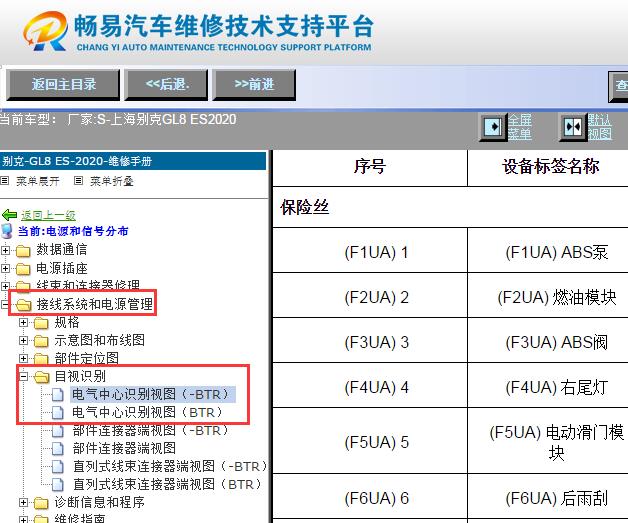628x523 pixels.
Task: Click the partially visible 查 button
Action: (x=618, y=86)
